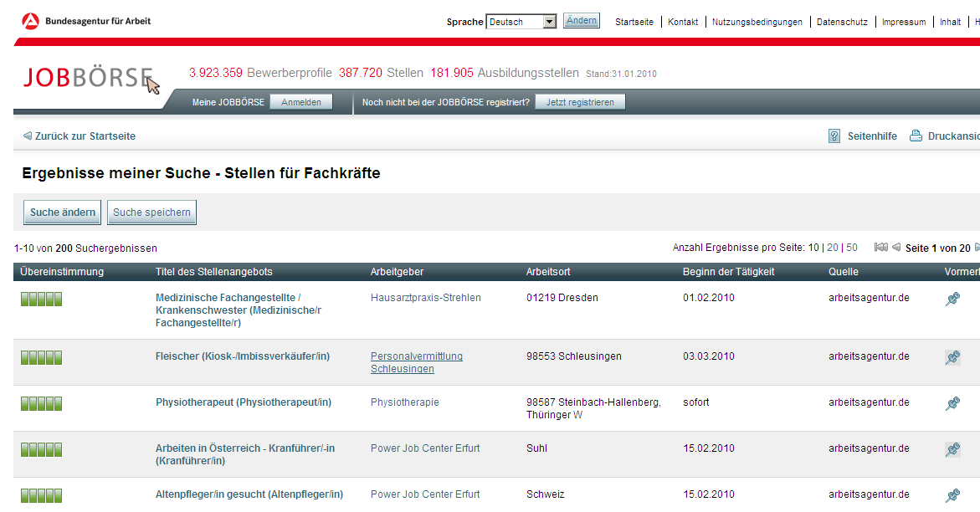Image resolution: width=980 pixels, height=512 pixels.
Task: Open Medizinische Fachangestellte / Krankenschwester job listing
Action: [x=239, y=310]
